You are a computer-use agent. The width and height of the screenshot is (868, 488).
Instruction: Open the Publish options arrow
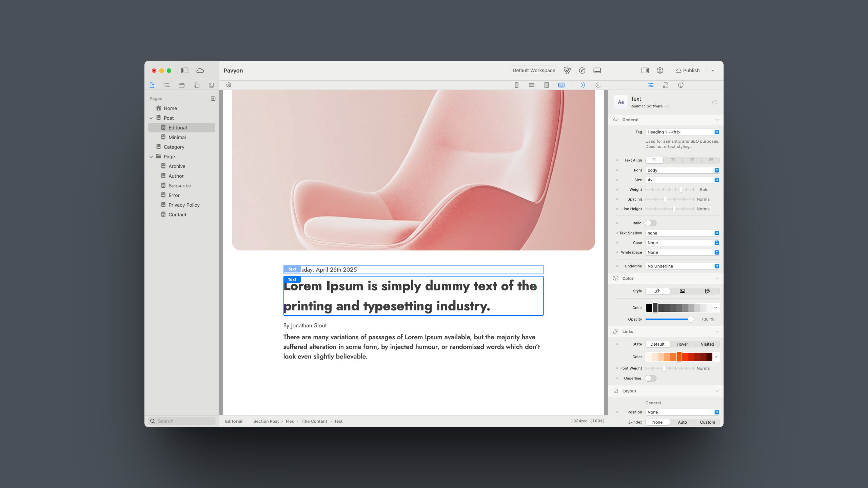point(713,70)
